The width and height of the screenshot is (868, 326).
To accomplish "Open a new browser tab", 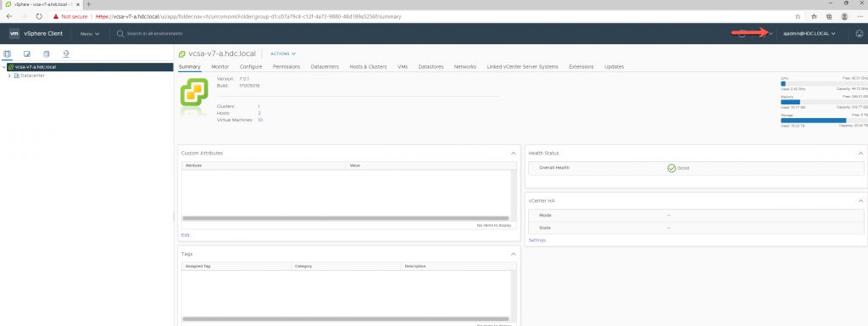I will 88,4.
